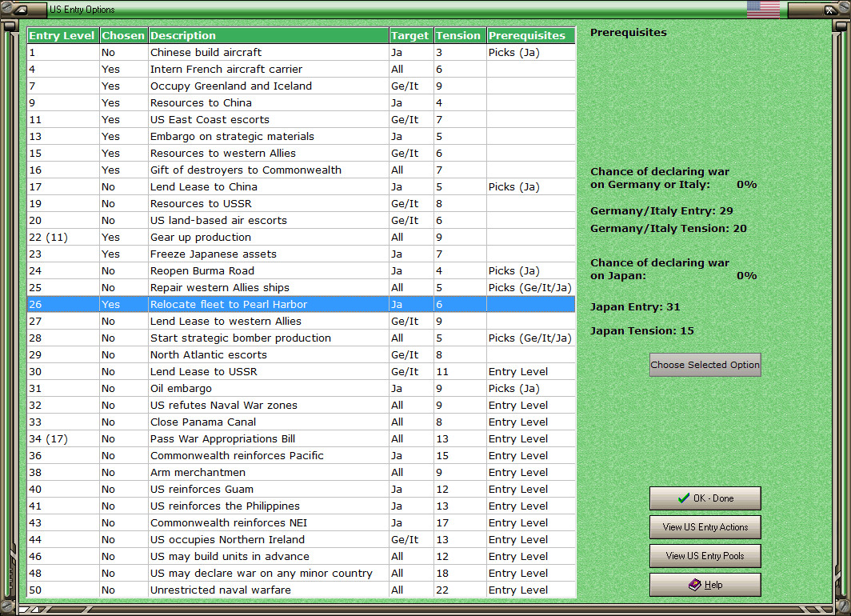Image resolution: width=851 pixels, height=616 pixels.
Task: Click the Prerequisites column header
Action: point(531,35)
